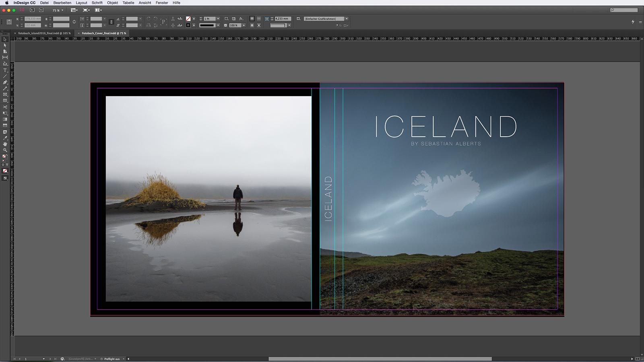This screenshot has width=644, height=362.
Task: Open the Objekt menu
Action: pos(113,3)
